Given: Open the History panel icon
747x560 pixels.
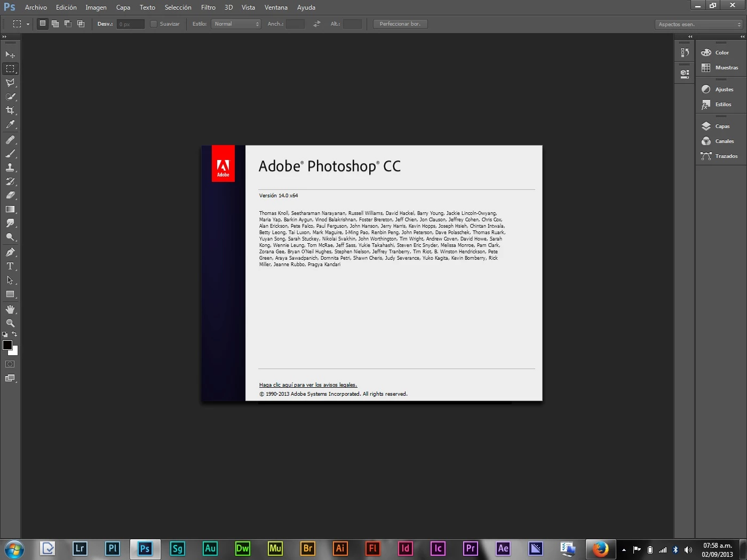Looking at the screenshot, I should (685, 53).
